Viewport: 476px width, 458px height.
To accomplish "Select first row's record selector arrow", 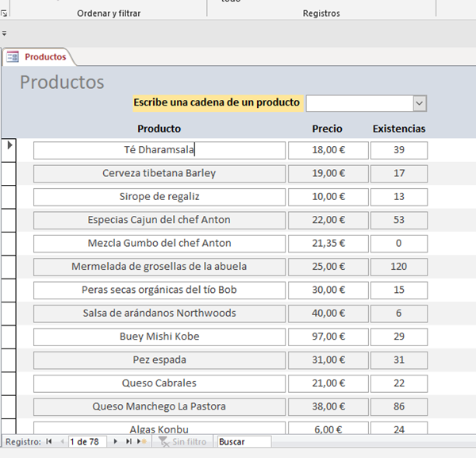I will (x=10, y=146).
